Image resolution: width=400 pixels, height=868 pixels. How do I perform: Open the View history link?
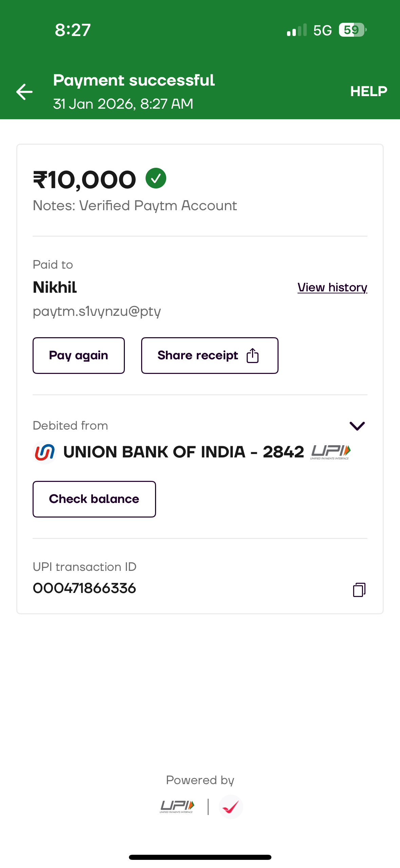[332, 287]
